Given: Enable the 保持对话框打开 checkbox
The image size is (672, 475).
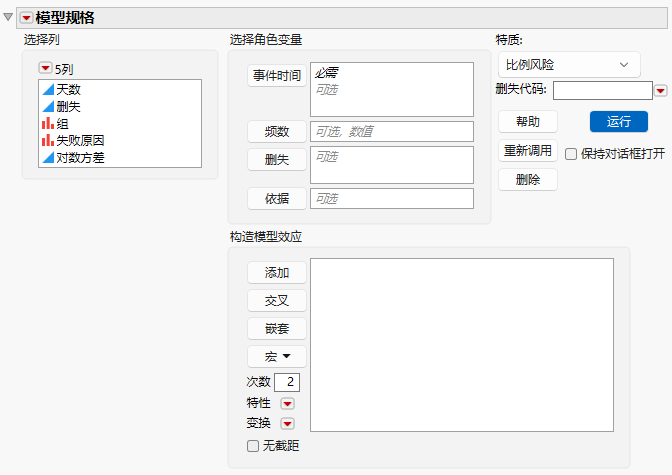Looking at the screenshot, I should [x=571, y=154].
